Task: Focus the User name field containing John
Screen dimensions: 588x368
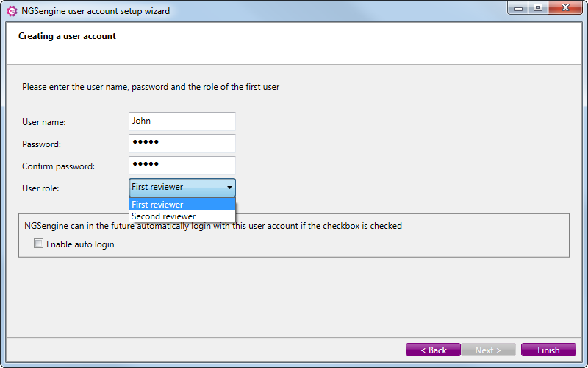Action: click(x=182, y=121)
